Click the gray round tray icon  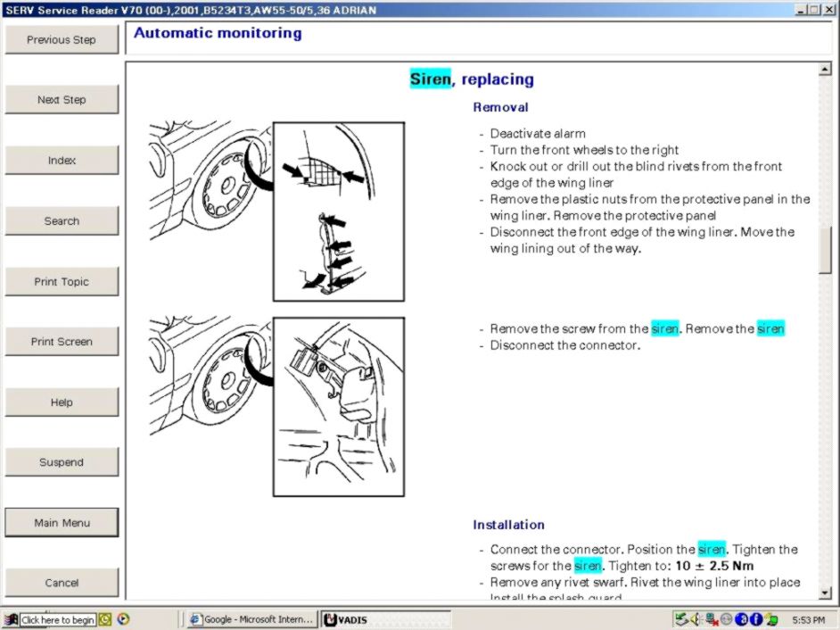tap(726, 620)
